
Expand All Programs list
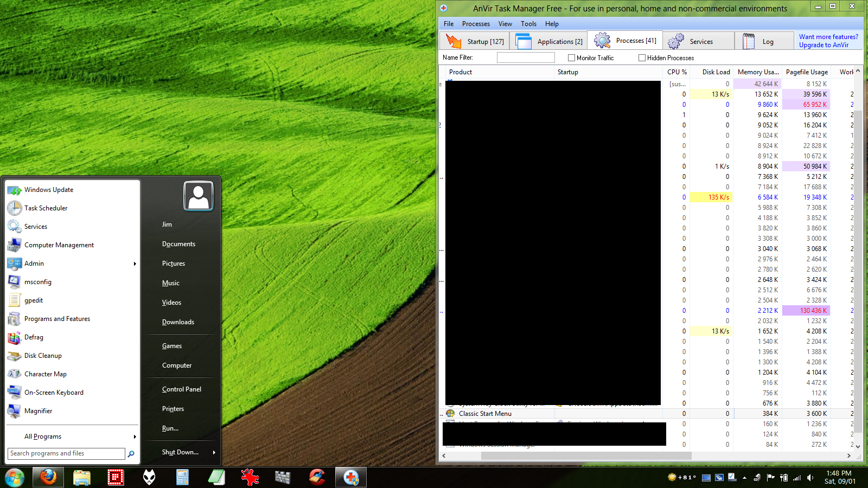73,436
